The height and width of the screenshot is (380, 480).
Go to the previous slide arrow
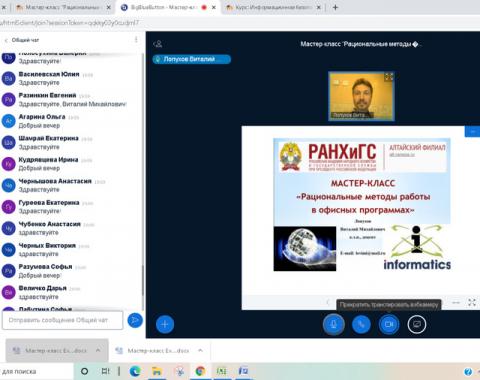(x=328, y=302)
